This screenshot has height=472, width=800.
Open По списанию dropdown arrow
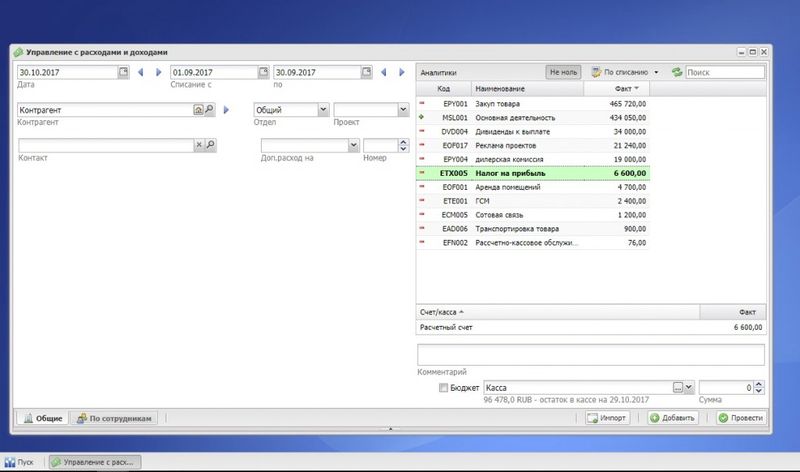(x=656, y=72)
